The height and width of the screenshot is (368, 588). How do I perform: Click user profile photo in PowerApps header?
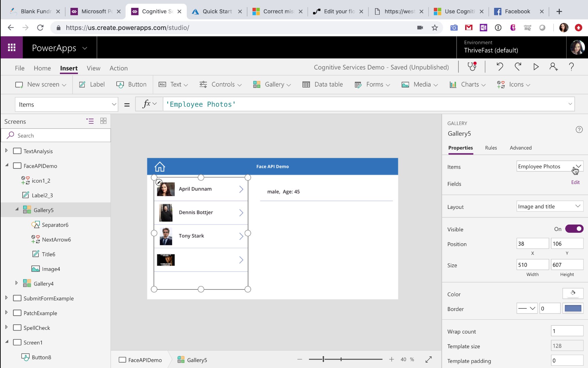[577, 48]
